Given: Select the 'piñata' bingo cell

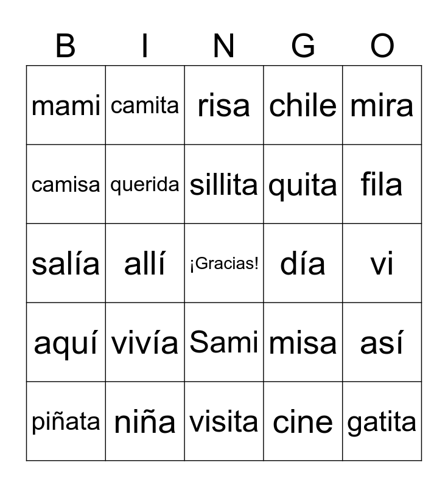Looking at the screenshot, I should pyautogui.click(x=66, y=422).
